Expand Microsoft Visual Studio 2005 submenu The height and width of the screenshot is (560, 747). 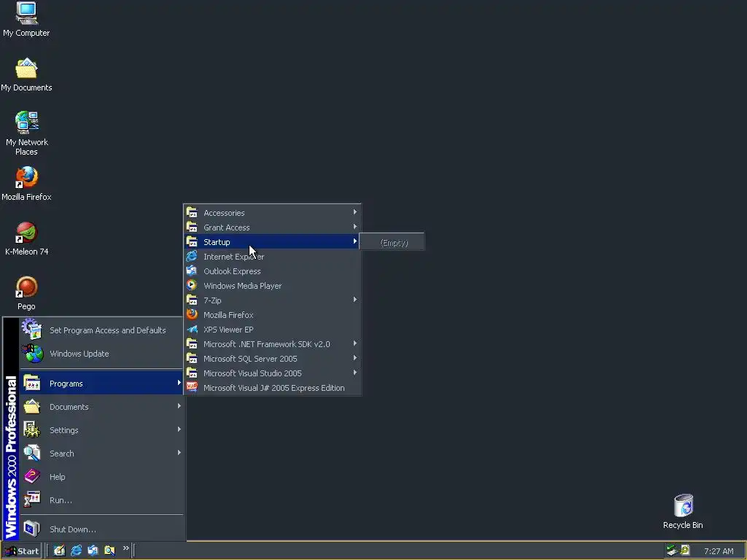(x=272, y=373)
